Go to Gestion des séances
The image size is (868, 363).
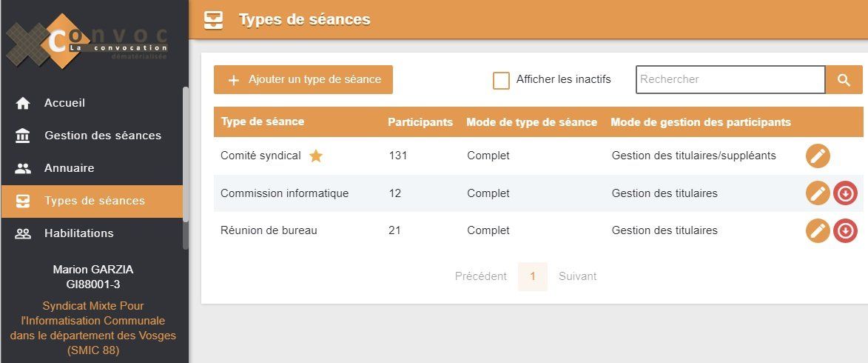click(x=102, y=136)
